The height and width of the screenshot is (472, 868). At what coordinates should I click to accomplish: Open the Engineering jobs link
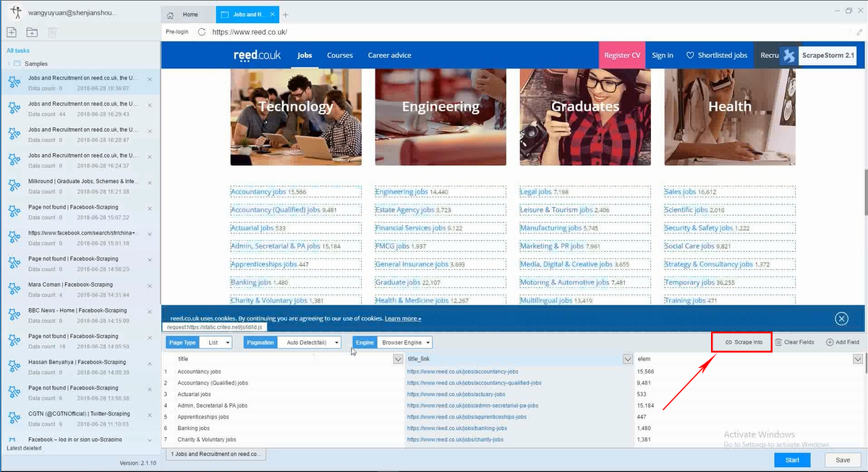[401, 192]
